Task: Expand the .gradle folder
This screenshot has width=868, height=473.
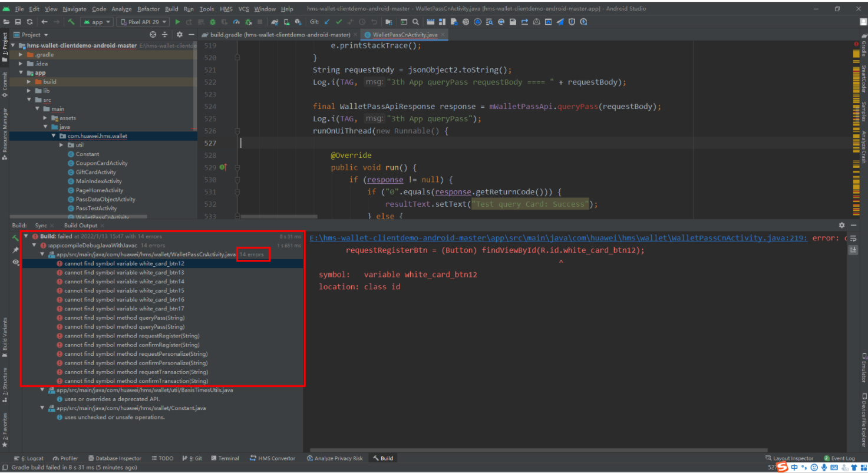Action: coord(22,55)
